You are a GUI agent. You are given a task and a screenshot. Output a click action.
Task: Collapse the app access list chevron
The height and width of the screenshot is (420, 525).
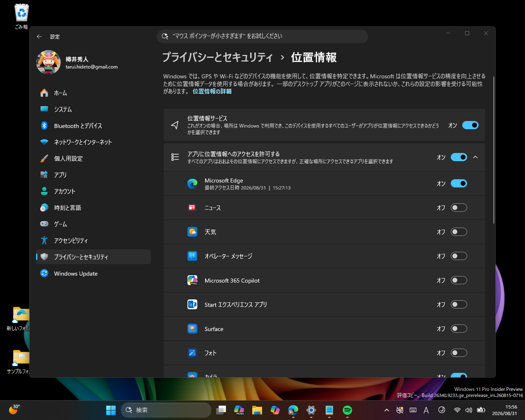point(475,157)
